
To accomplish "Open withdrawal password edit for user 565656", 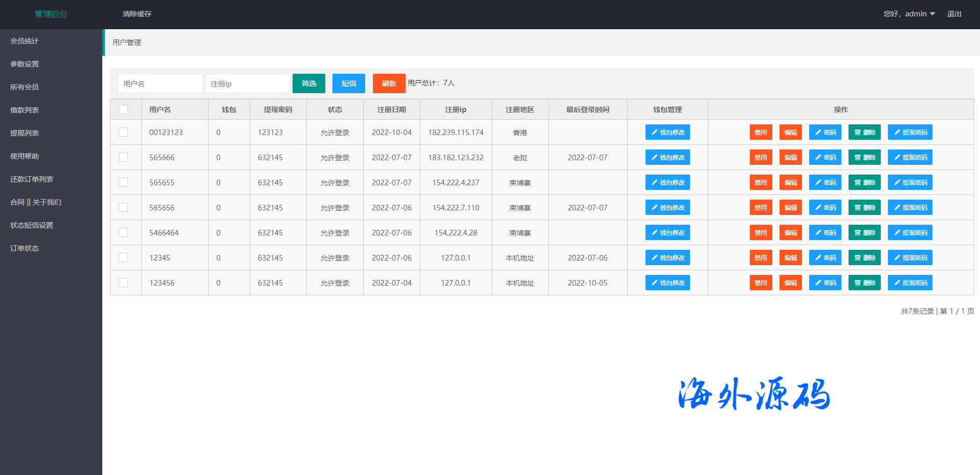I will (x=909, y=207).
